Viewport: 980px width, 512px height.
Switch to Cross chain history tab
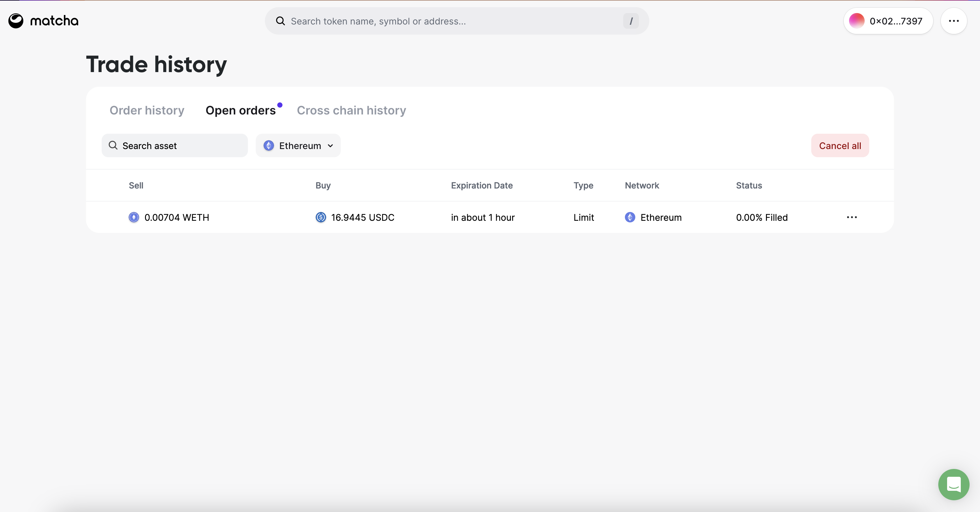pos(351,111)
